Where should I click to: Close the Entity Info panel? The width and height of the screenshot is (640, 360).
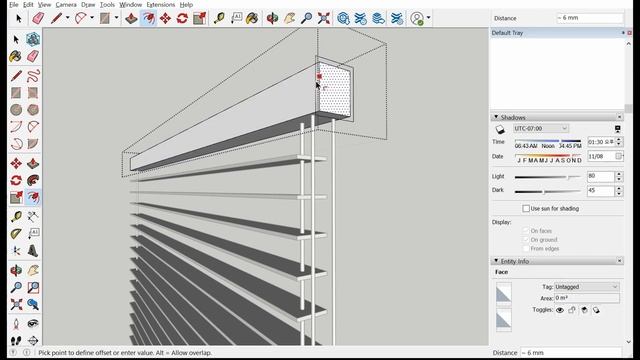click(x=619, y=261)
